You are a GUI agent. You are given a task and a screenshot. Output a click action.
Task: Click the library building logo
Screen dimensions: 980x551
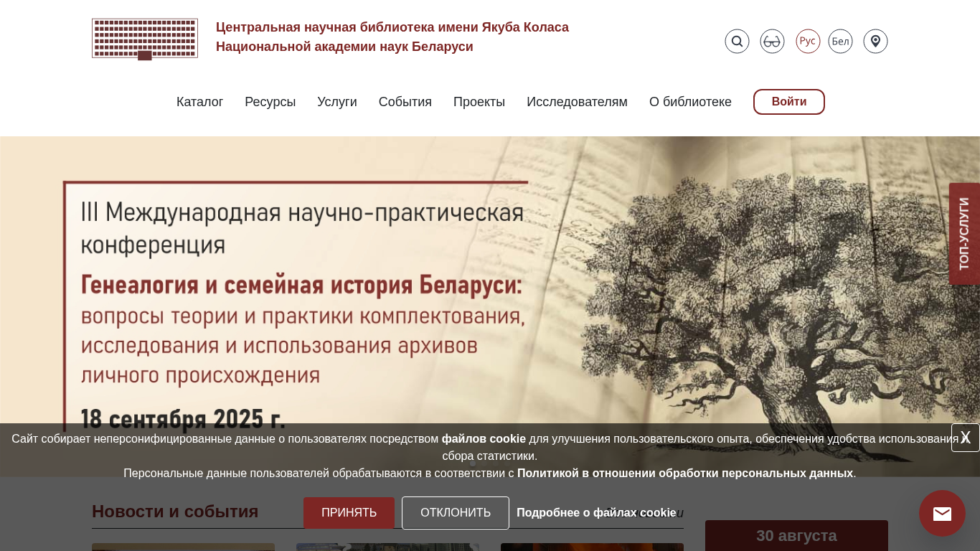pyautogui.click(x=145, y=39)
